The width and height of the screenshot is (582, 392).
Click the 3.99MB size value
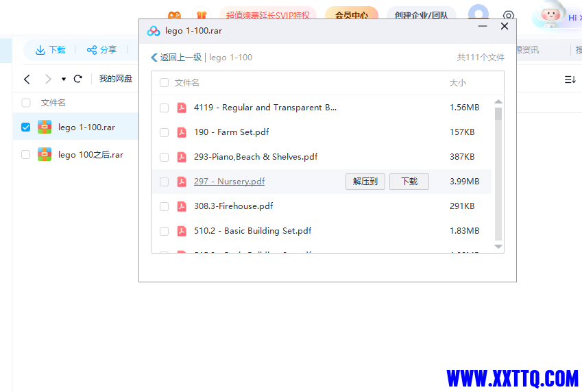(464, 182)
